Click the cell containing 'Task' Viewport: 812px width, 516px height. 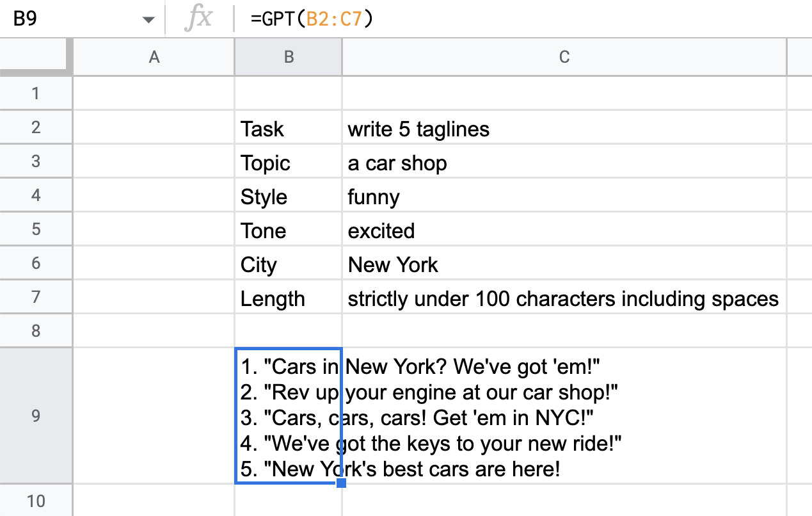(x=288, y=129)
